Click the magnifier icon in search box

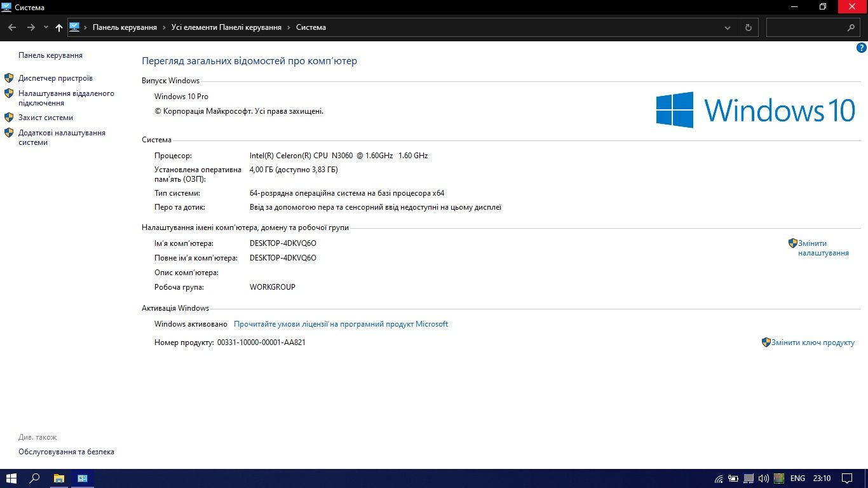pos(851,27)
